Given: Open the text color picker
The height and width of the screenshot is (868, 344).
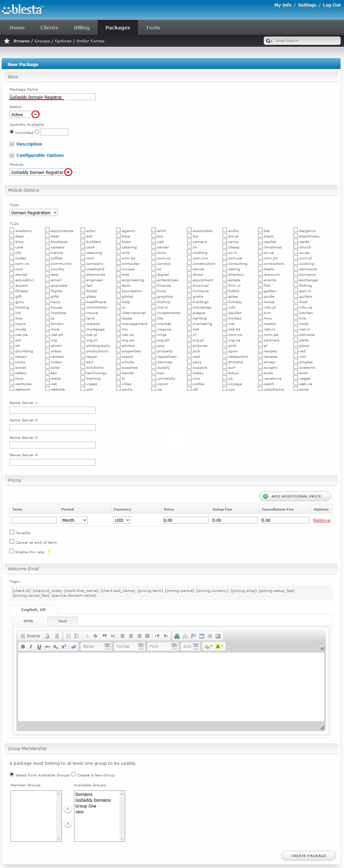Looking at the screenshot, I should [x=208, y=647].
